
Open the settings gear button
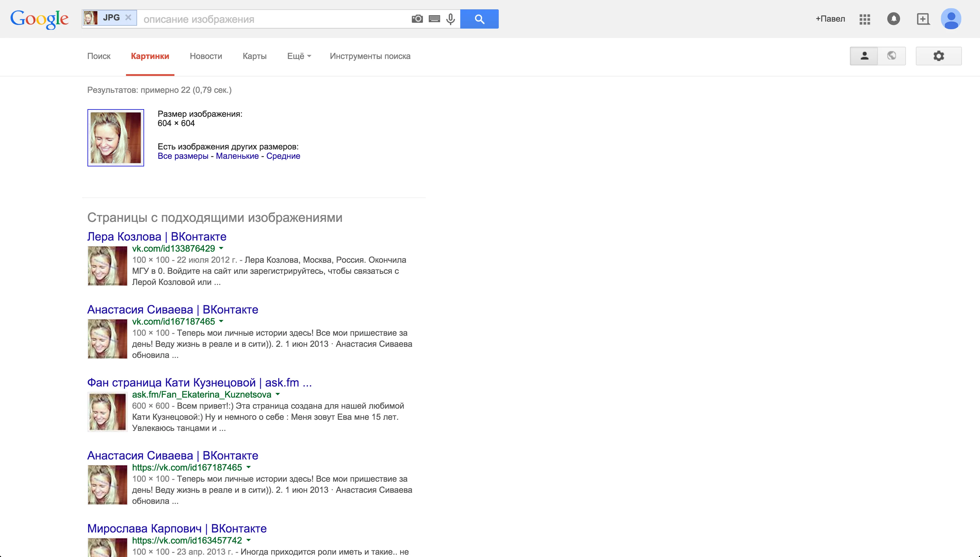[x=938, y=56]
